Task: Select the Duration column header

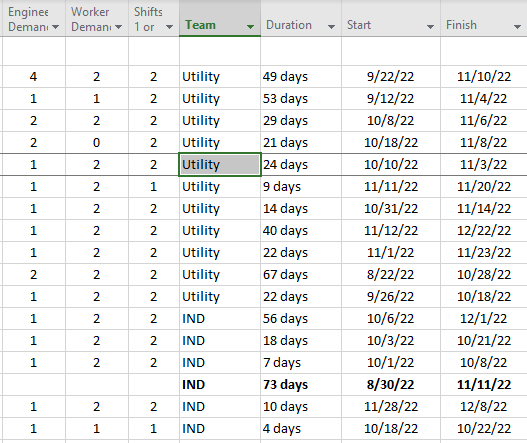Action: (301, 18)
